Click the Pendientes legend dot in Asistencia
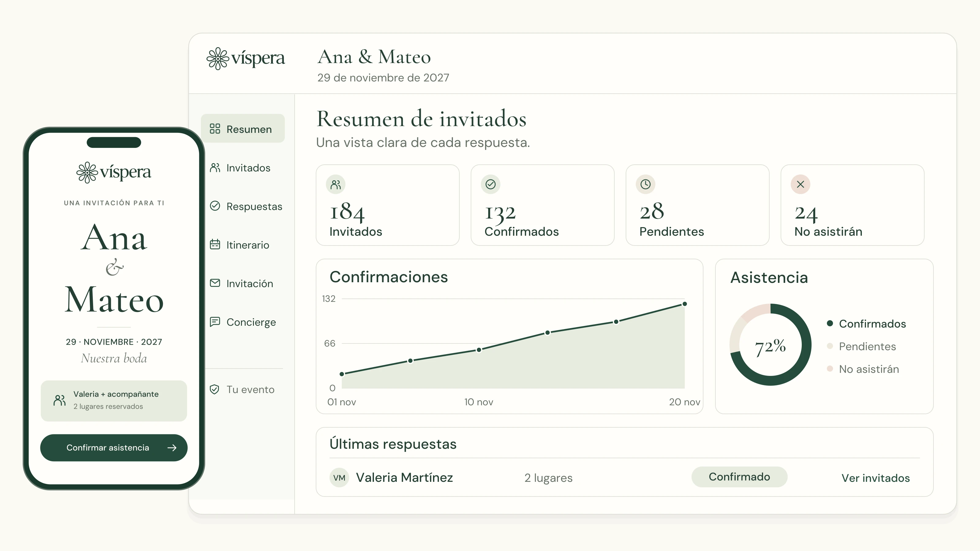The width and height of the screenshot is (980, 551). (x=830, y=346)
